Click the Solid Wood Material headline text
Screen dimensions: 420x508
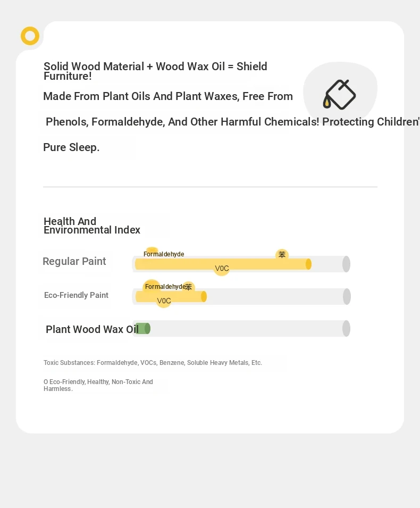(155, 71)
